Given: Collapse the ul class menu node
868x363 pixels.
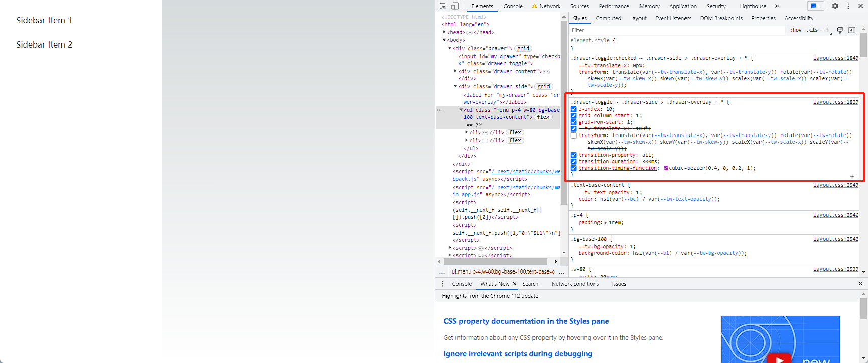Looking at the screenshot, I should pos(461,110).
